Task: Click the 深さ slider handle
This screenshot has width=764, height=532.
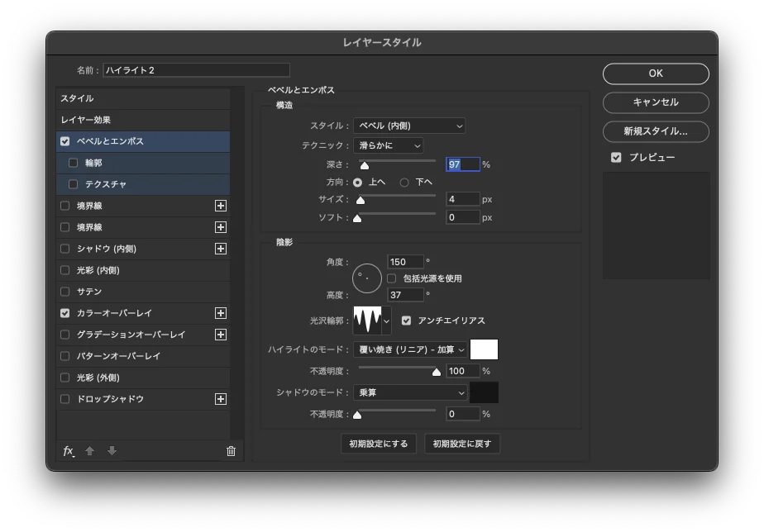Action: click(x=365, y=165)
